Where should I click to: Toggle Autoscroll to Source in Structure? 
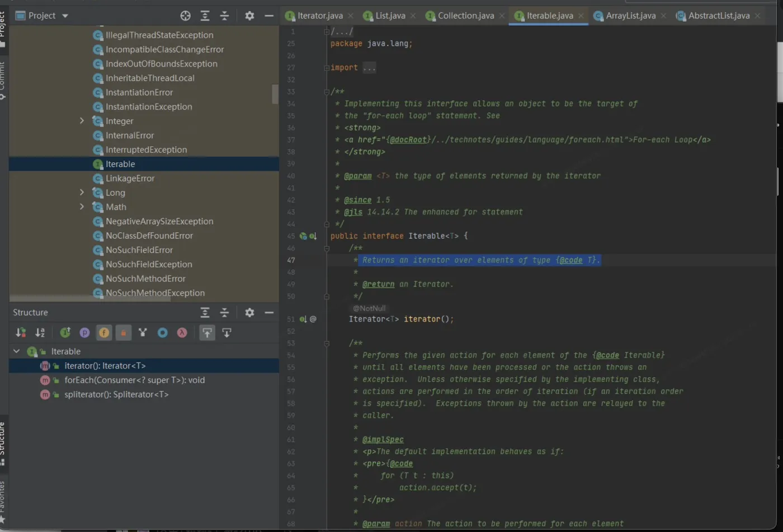coord(207,333)
